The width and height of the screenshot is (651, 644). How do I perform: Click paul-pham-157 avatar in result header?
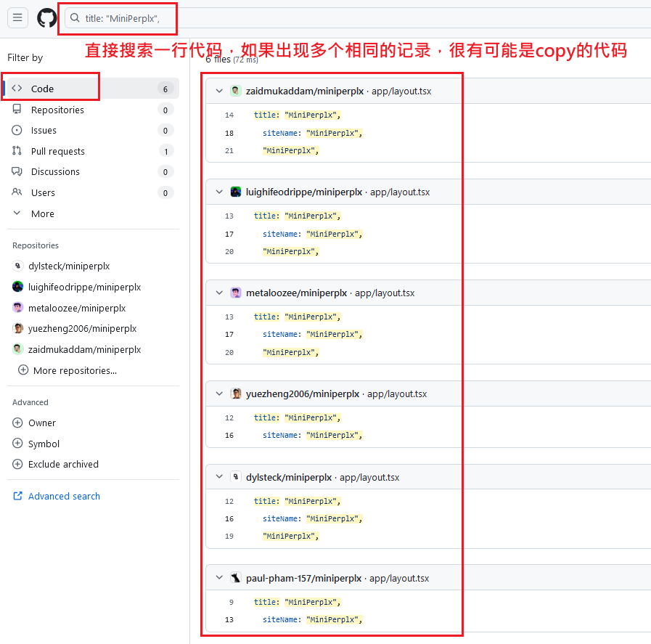click(x=235, y=577)
